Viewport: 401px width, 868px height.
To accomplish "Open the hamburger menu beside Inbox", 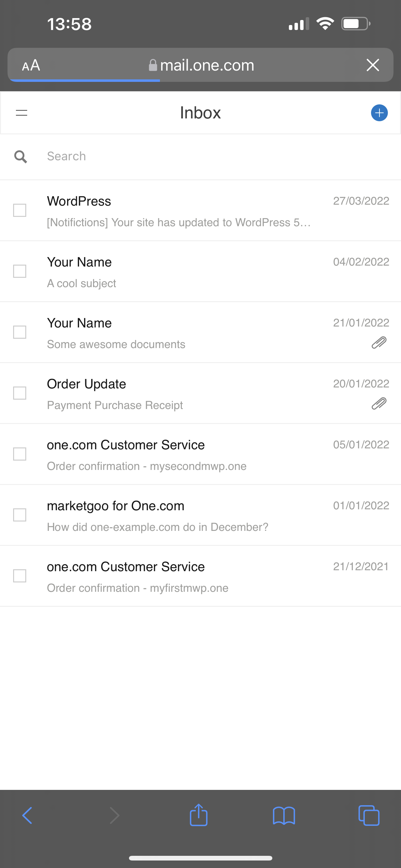I will coord(21,113).
